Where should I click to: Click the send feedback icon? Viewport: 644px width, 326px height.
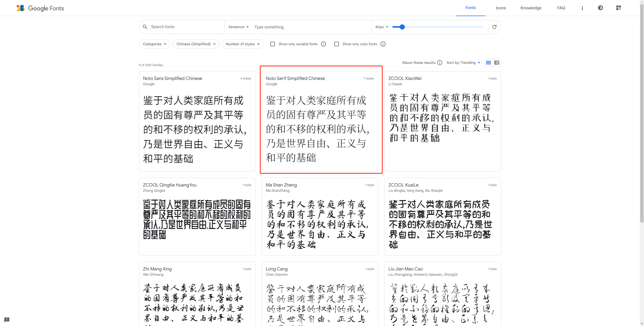[7, 319]
